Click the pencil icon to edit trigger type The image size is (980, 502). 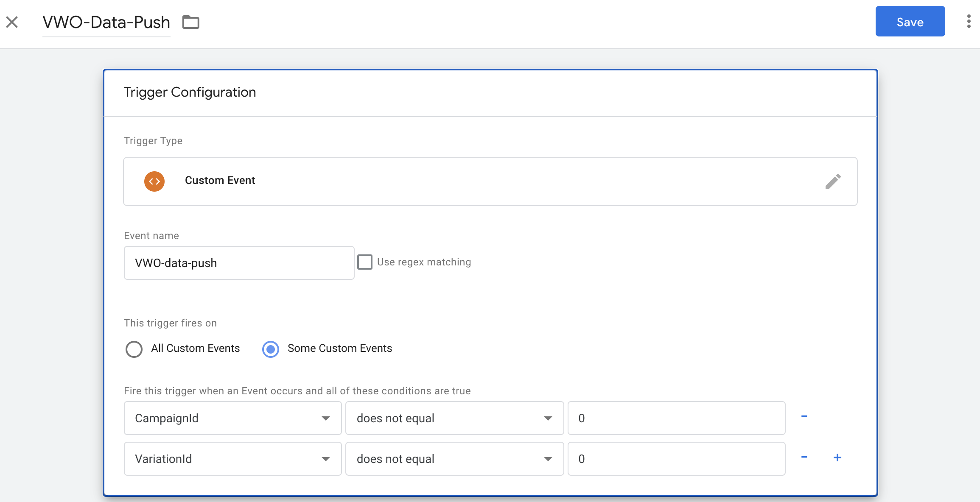click(833, 181)
